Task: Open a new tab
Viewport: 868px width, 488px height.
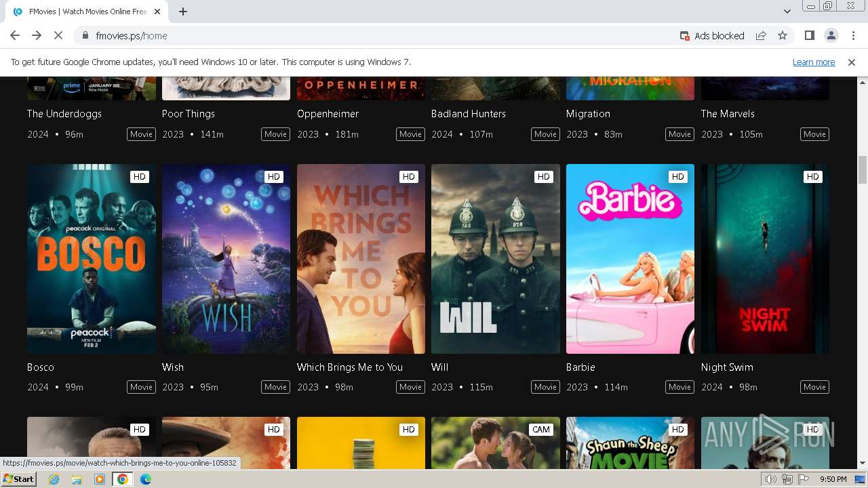Action: click(x=183, y=12)
